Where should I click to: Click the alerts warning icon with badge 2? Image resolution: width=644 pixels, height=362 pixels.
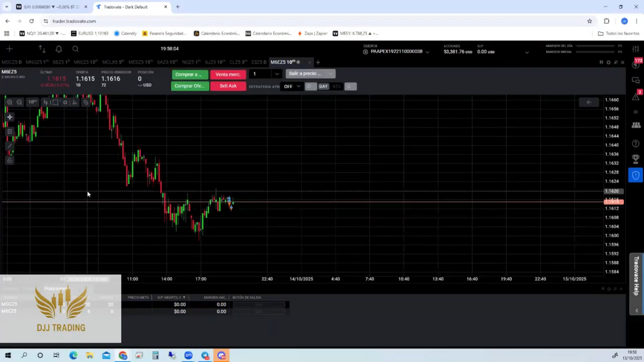click(636, 96)
